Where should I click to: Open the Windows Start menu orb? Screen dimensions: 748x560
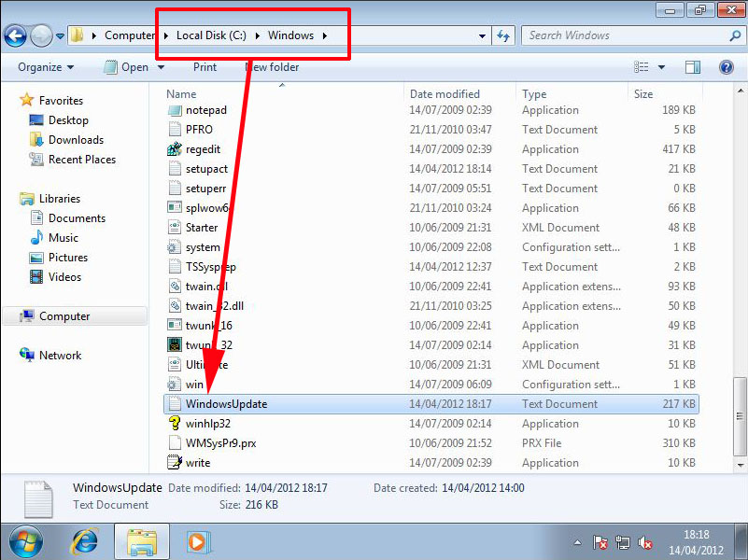[x=25, y=542]
